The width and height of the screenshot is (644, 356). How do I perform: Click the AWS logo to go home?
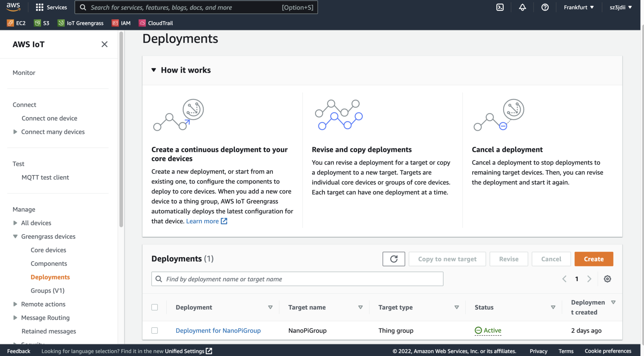coord(13,7)
